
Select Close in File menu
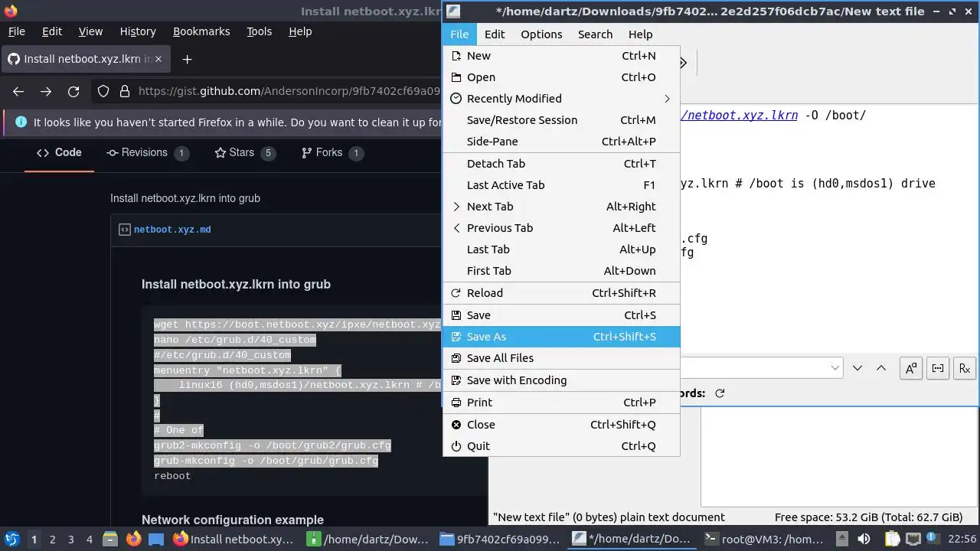point(561,425)
